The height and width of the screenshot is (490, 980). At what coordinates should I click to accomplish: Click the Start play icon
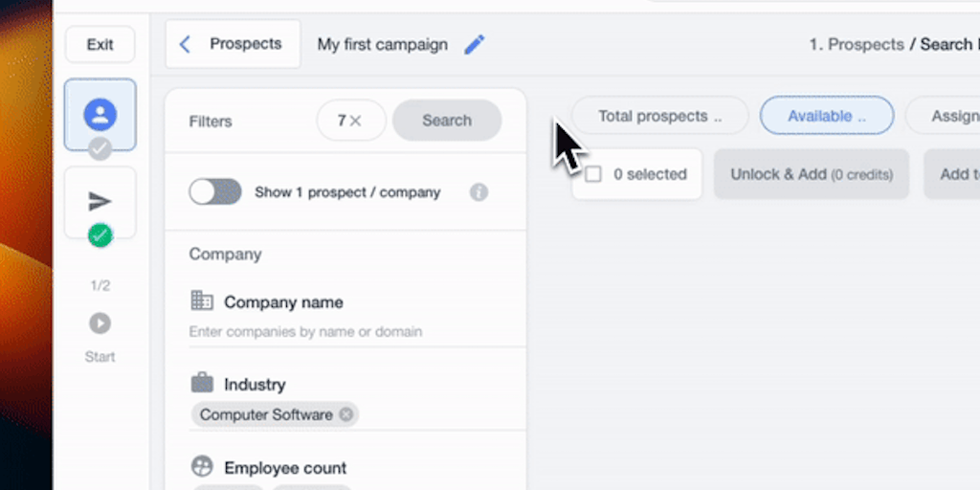point(100,323)
